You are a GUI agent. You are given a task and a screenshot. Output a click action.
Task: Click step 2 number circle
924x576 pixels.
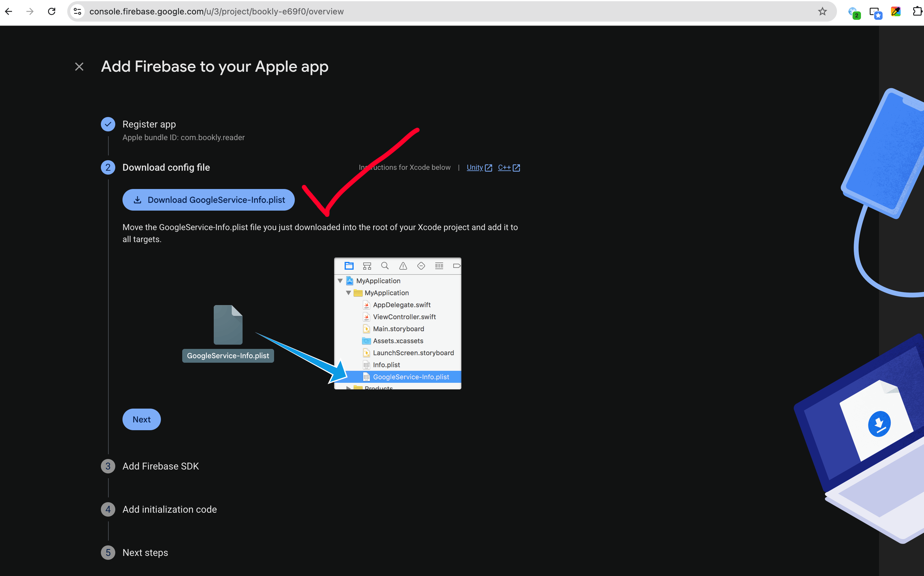pyautogui.click(x=108, y=167)
